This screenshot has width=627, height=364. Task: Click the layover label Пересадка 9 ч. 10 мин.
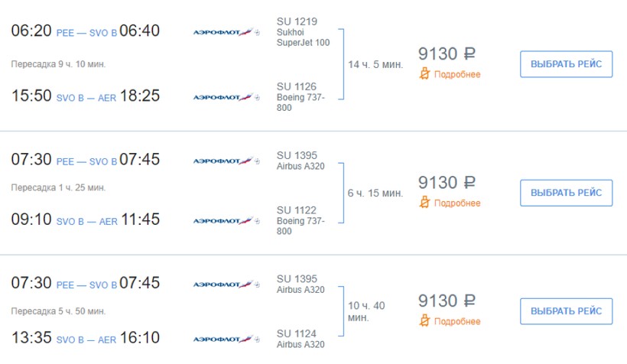point(58,63)
